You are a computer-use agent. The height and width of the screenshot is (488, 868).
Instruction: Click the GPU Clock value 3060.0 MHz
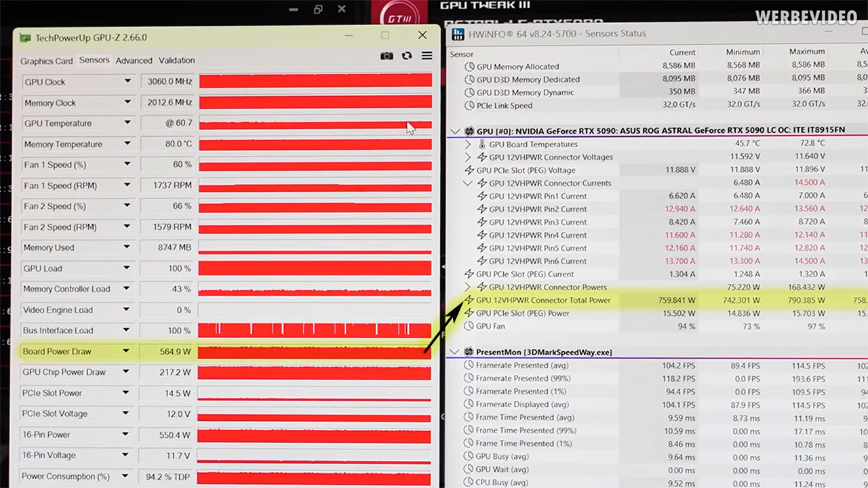point(167,82)
